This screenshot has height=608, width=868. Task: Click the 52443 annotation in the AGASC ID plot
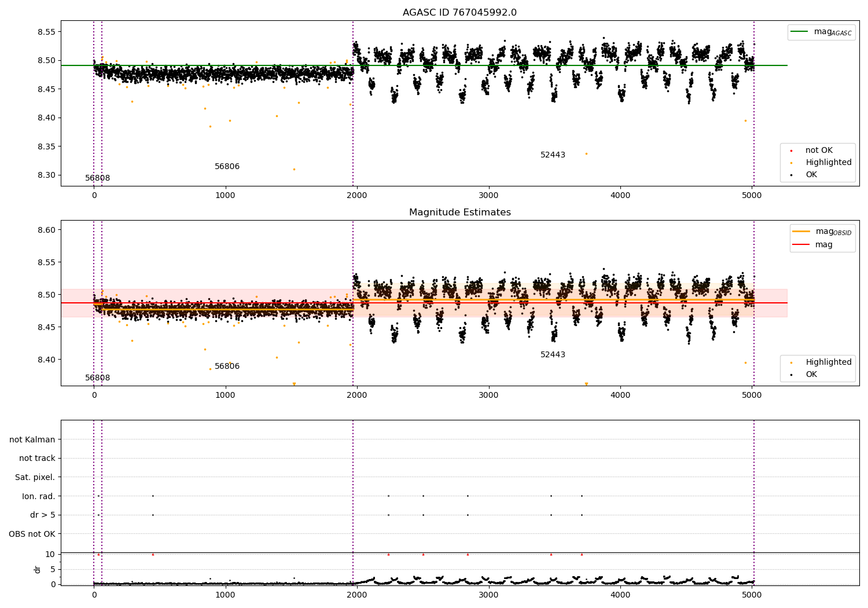point(553,155)
